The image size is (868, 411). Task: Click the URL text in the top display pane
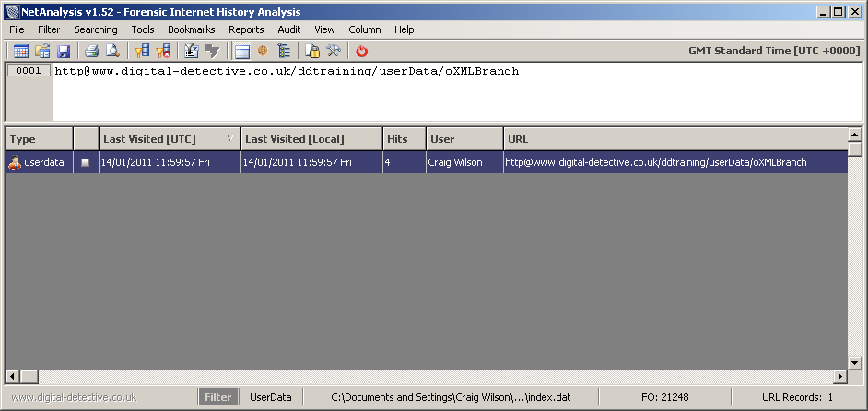point(287,71)
